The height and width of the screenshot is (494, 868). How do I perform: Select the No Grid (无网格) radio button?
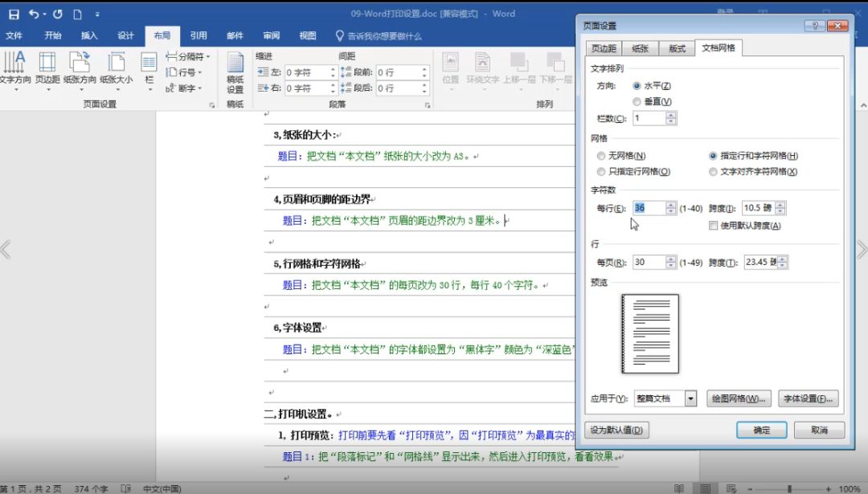coord(602,156)
